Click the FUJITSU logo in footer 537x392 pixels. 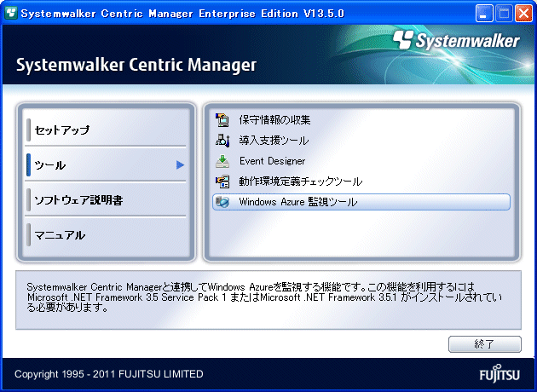(x=499, y=373)
